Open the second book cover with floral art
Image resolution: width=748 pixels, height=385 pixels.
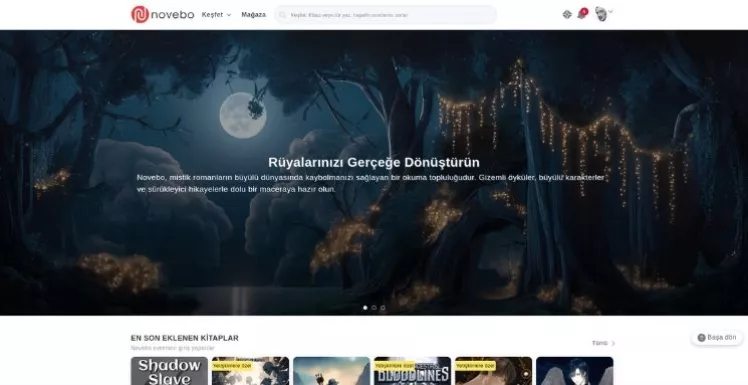250,371
